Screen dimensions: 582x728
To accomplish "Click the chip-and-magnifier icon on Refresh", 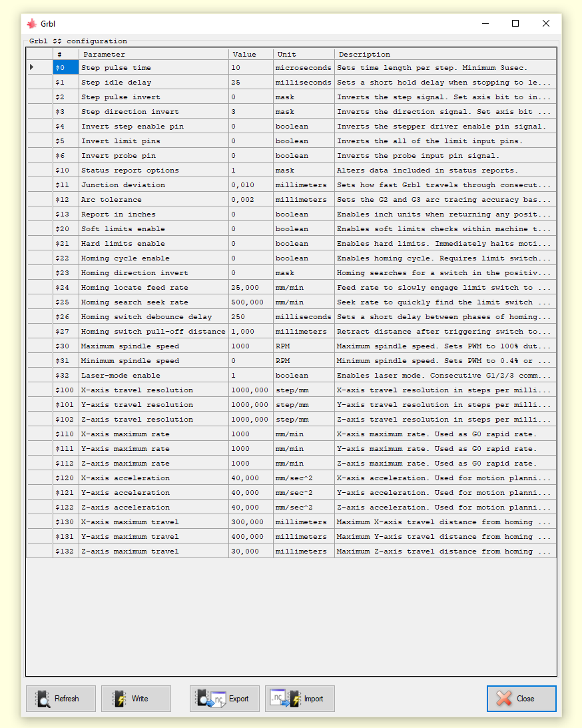I will click(x=43, y=699).
